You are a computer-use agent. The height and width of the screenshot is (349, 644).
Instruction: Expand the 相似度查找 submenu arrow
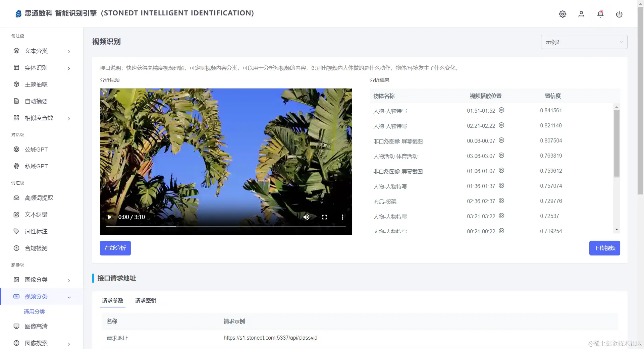point(69,118)
